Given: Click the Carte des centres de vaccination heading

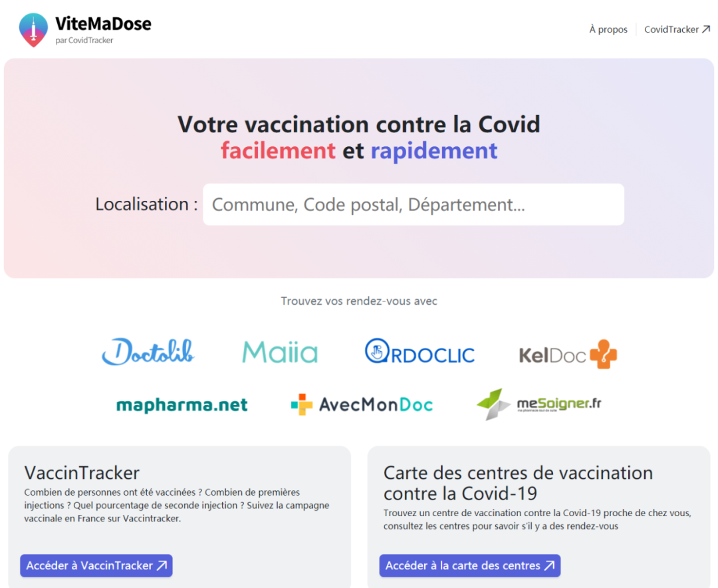Looking at the screenshot, I should pyautogui.click(x=518, y=483).
